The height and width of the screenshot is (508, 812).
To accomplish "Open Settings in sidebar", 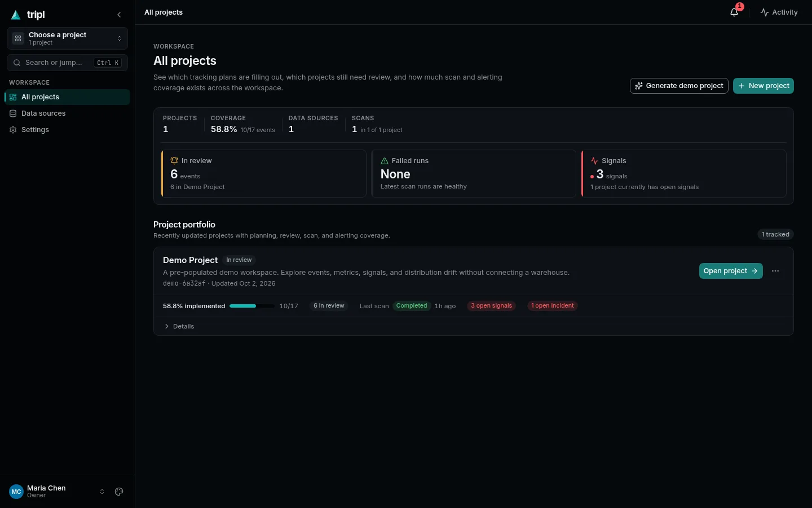I will 68,130.
